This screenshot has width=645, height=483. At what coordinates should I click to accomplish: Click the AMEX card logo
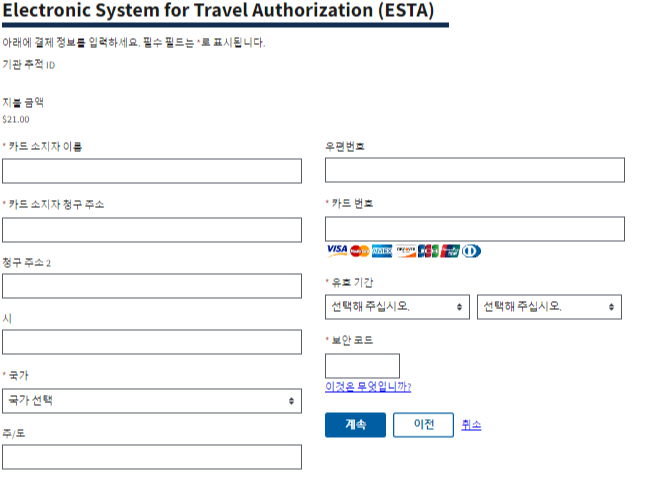point(382,251)
